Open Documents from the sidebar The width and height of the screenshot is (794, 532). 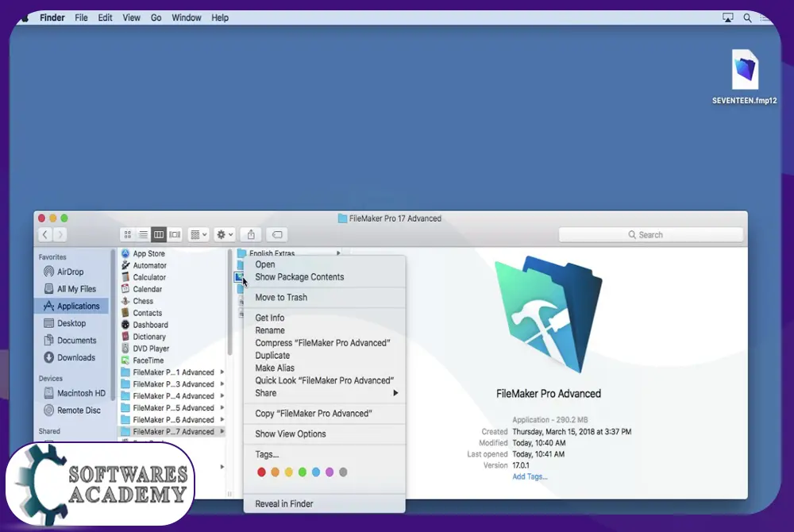click(x=70, y=341)
